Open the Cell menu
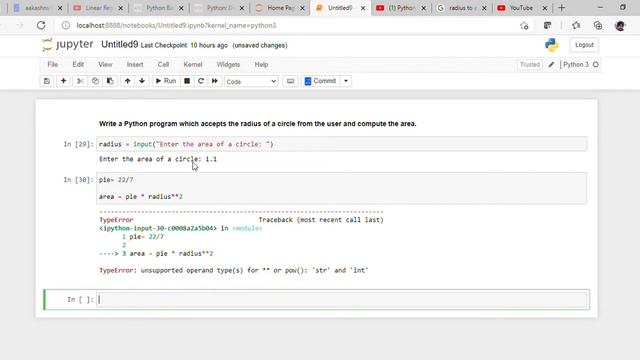The image size is (640, 360). point(163,64)
